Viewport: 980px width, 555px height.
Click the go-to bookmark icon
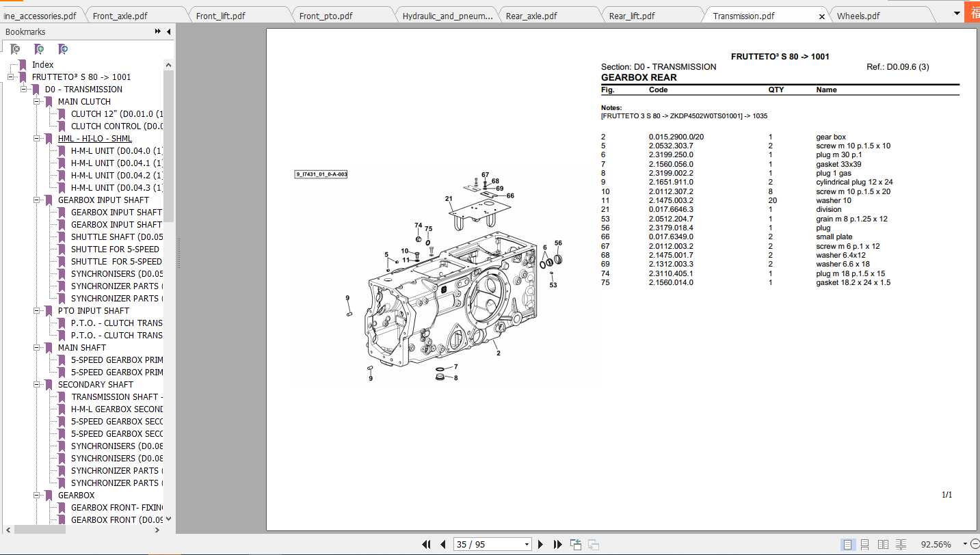pyautogui.click(x=62, y=49)
